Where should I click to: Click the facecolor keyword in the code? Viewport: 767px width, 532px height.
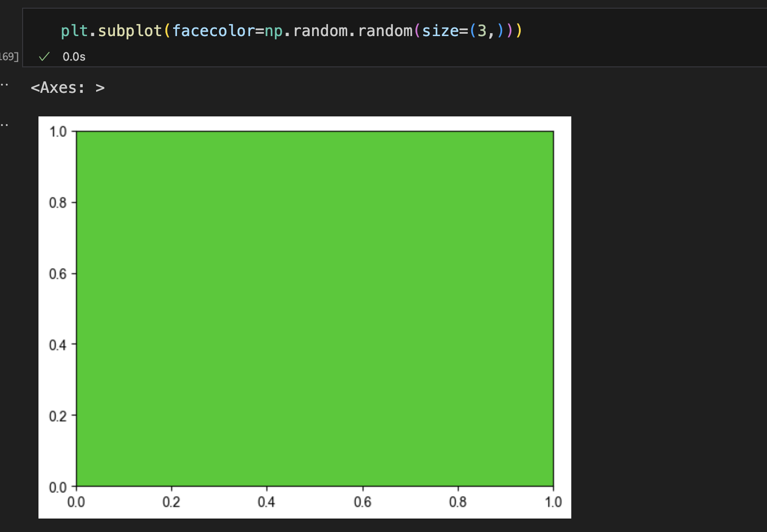click(214, 31)
